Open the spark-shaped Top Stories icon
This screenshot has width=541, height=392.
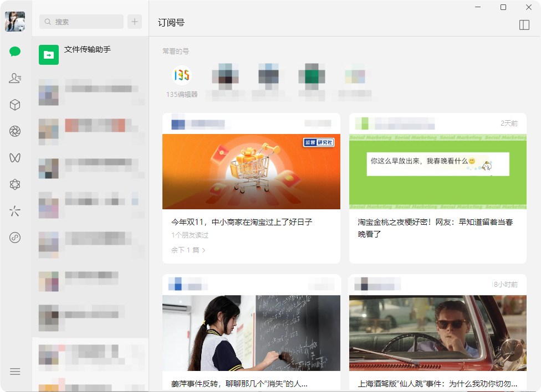click(15, 211)
